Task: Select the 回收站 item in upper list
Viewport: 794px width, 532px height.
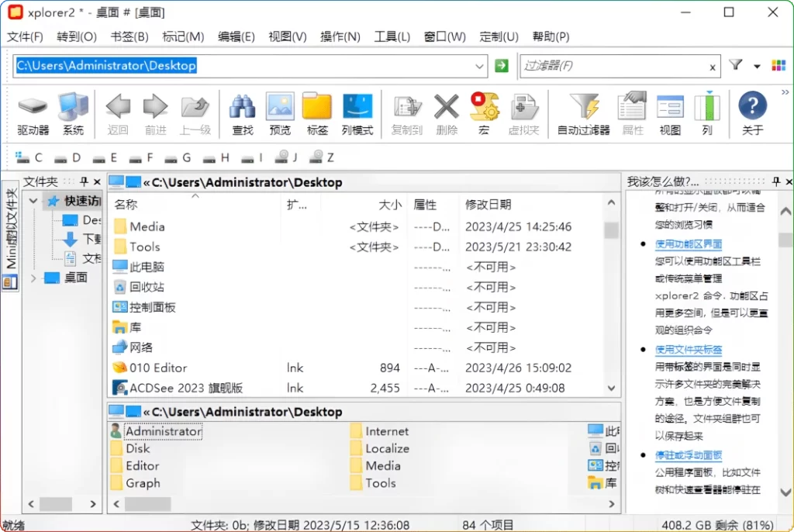Action: click(147, 287)
